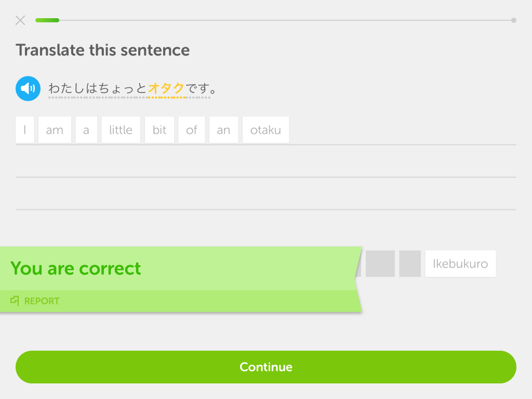Show hint for です at sentence end

click(x=197, y=88)
